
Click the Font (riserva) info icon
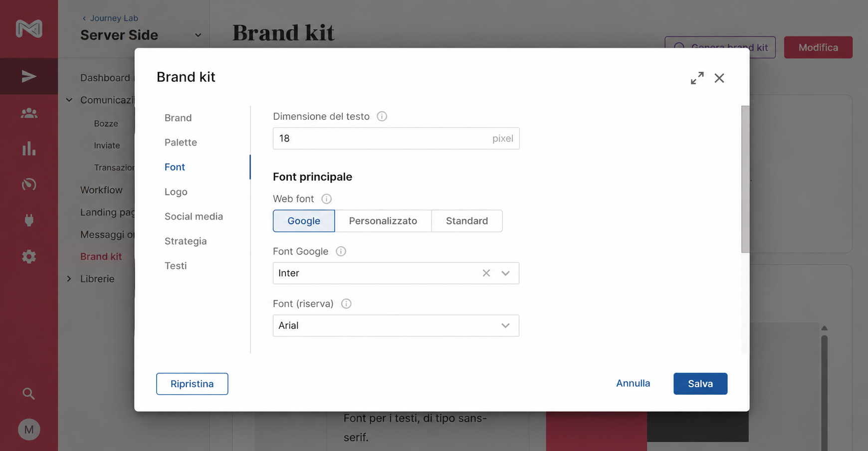coord(346,304)
